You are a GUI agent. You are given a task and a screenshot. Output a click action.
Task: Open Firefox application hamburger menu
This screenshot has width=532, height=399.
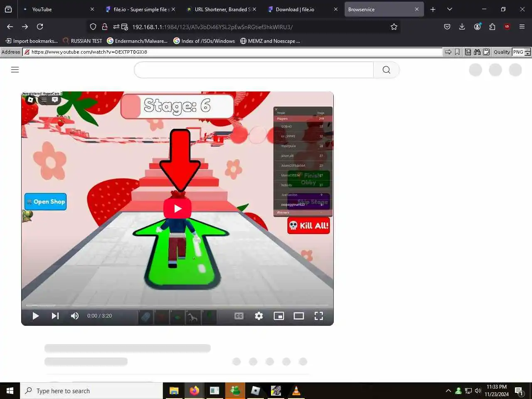pos(522,27)
